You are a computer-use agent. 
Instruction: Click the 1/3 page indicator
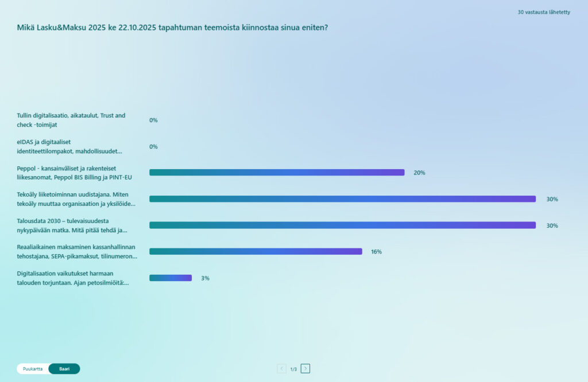(x=293, y=369)
